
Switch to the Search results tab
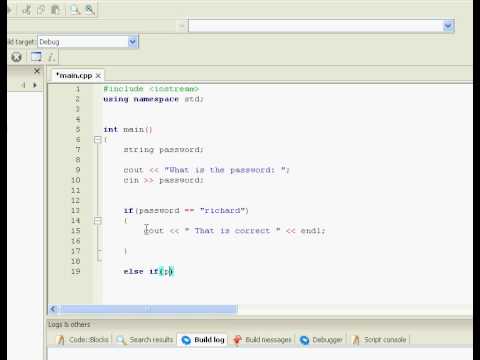[x=145, y=340]
